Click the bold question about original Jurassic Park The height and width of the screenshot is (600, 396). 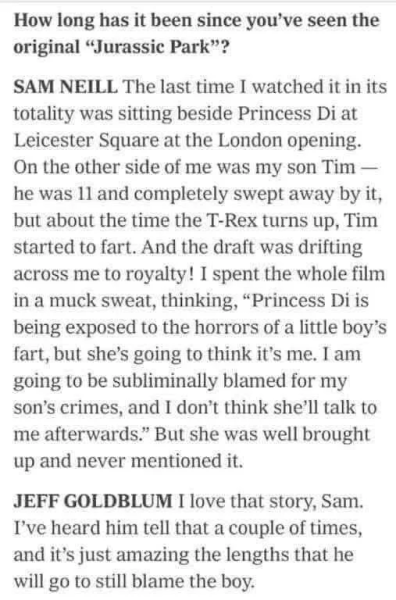(x=197, y=33)
